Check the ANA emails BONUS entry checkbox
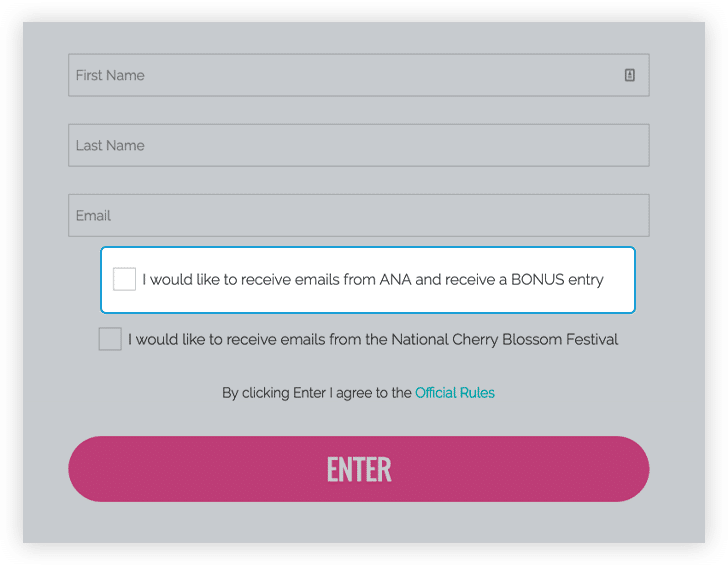The width and height of the screenshot is (728, 567). pyautogui.click(x=124, y=279)
